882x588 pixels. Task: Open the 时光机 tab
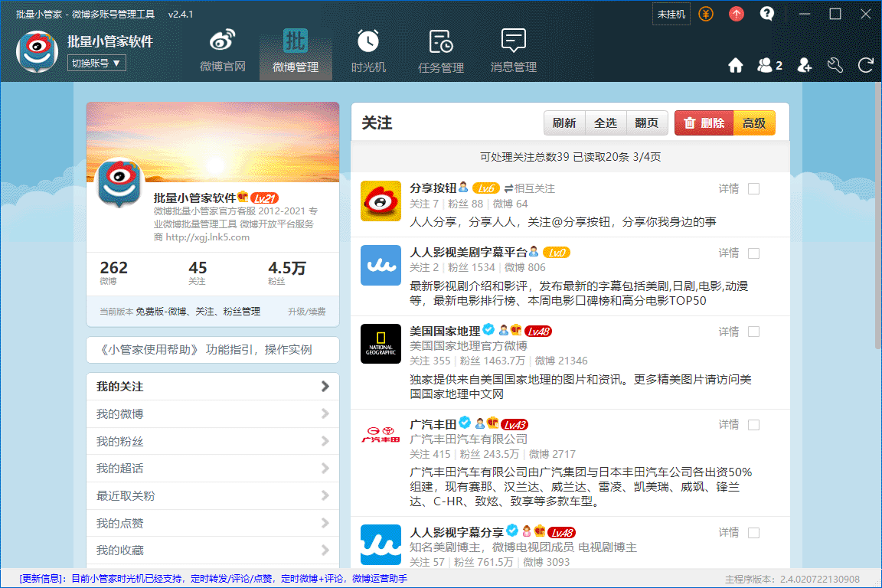[368, 52]
